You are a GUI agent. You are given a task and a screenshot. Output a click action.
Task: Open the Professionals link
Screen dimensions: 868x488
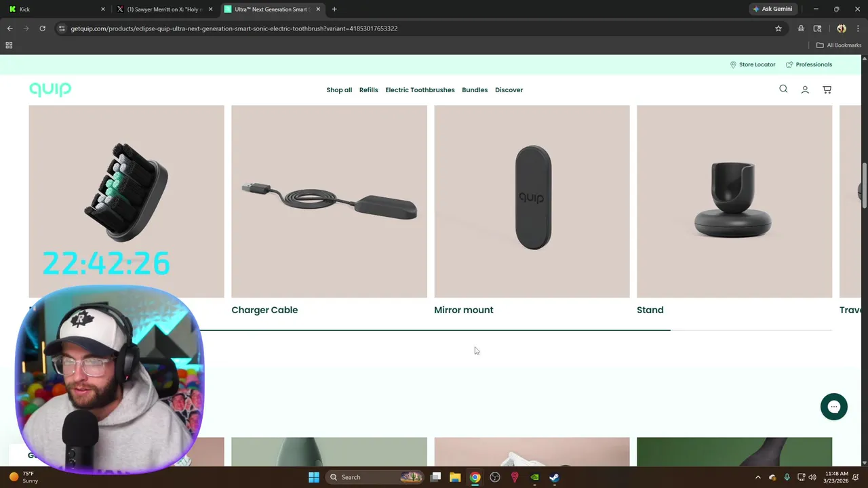(809, 64)
